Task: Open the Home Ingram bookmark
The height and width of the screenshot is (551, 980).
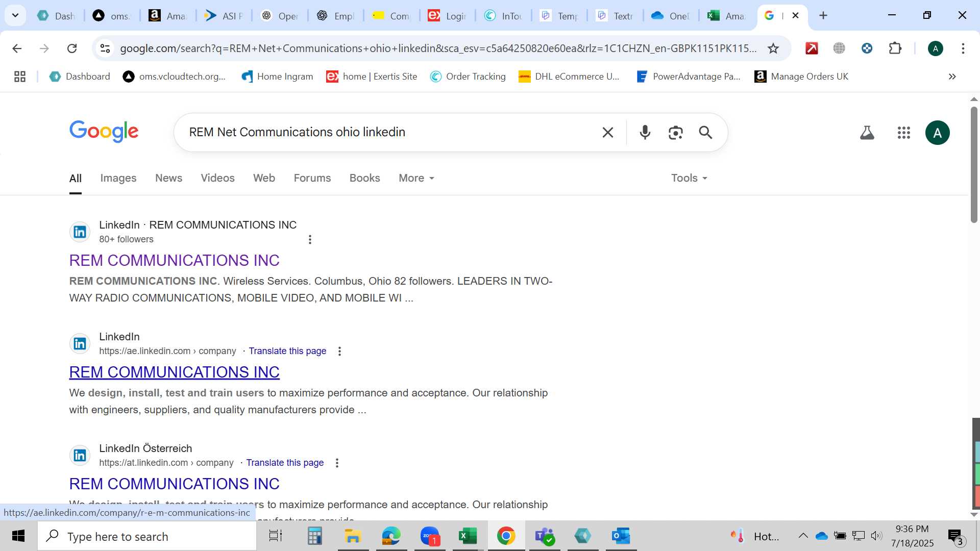Action: (277, 77)
